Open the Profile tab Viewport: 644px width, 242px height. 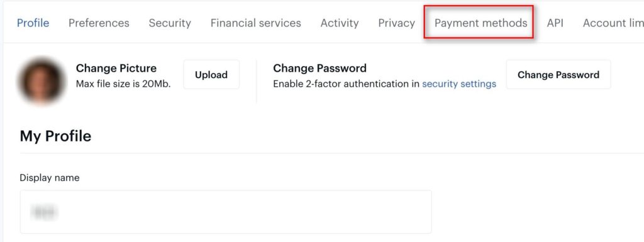point(33,23)
